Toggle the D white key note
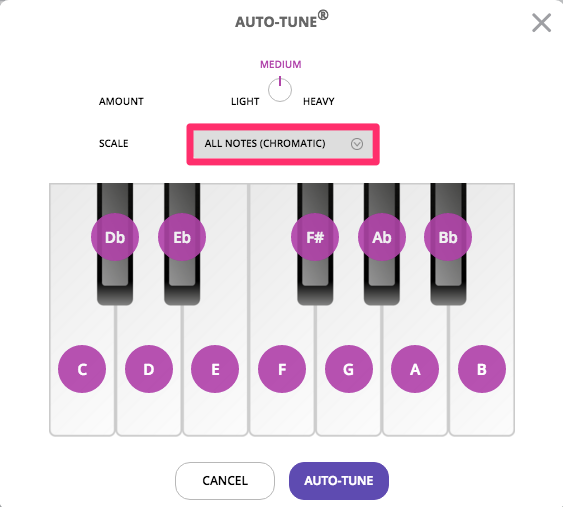This screenshot has height=507, width=563. (x=149, y=369)
